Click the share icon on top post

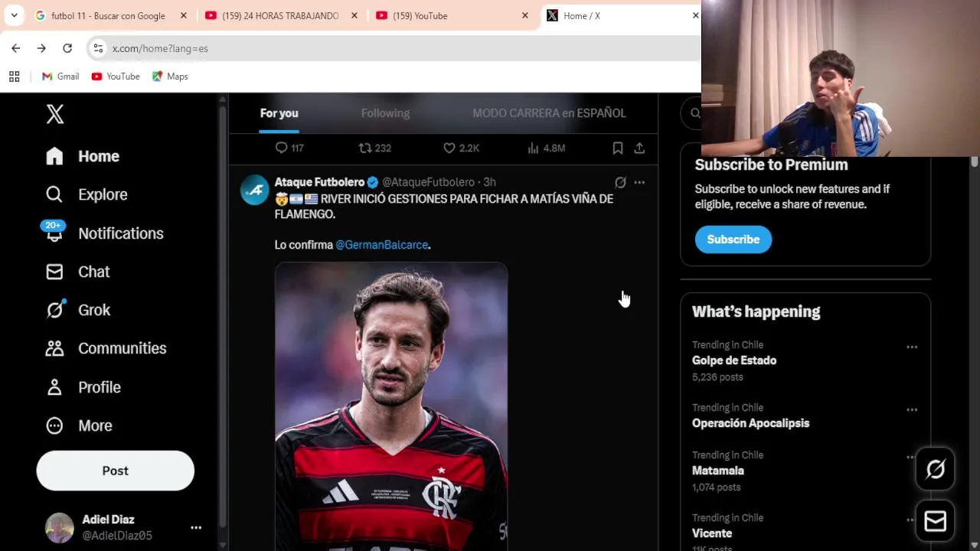639,148
